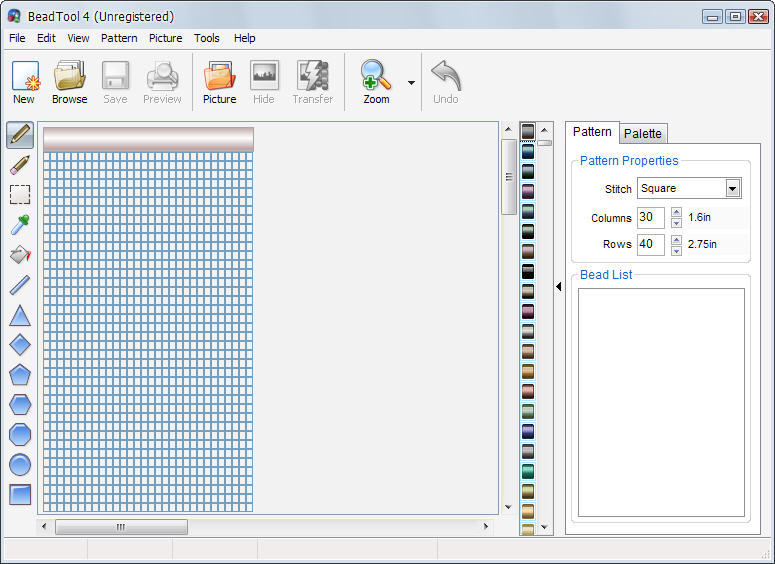
Task: Click the canvas horizontal scrollbar thumb
Action: click(121, 527)
